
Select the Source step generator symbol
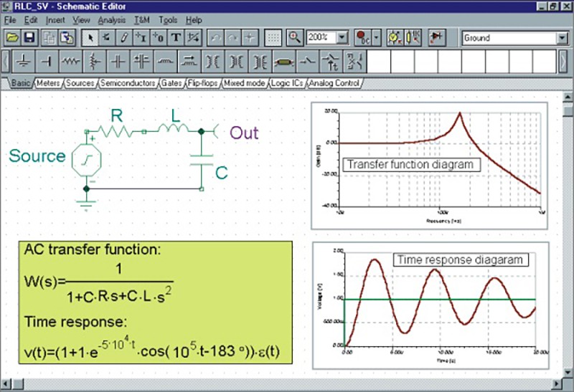86,160
